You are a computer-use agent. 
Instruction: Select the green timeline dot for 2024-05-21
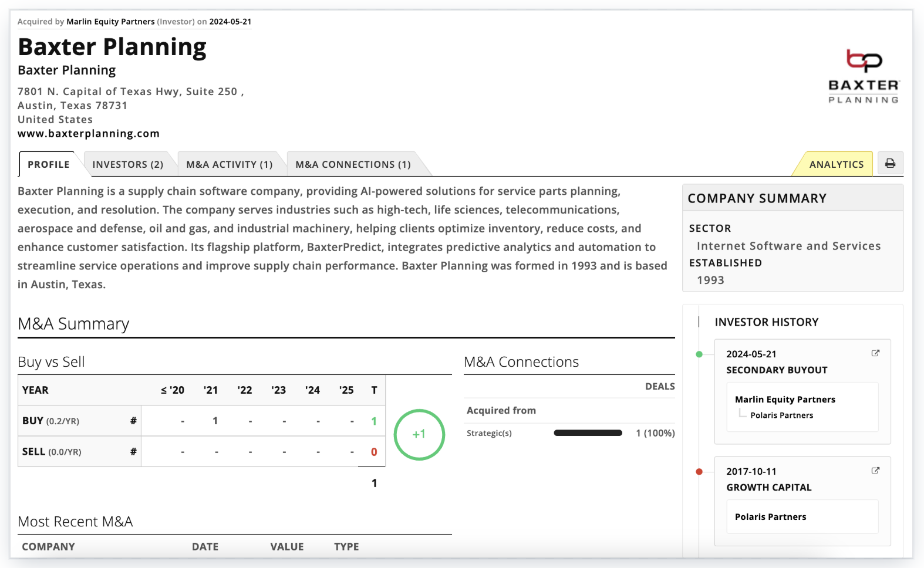pos(699,354)
